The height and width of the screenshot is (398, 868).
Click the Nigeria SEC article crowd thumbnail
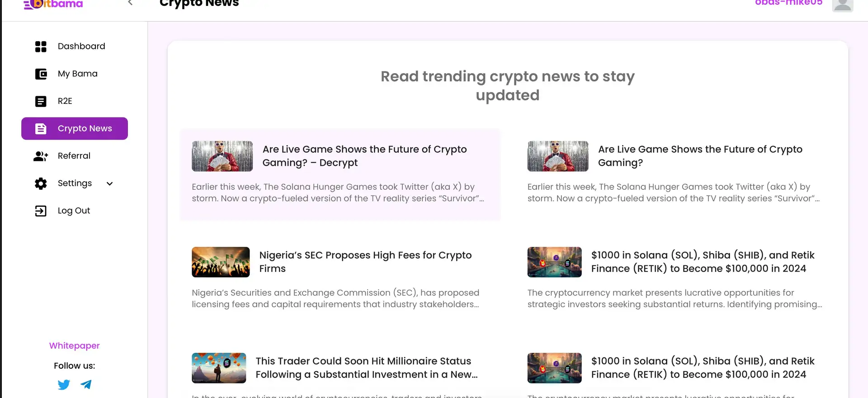(x=221, y=262)
